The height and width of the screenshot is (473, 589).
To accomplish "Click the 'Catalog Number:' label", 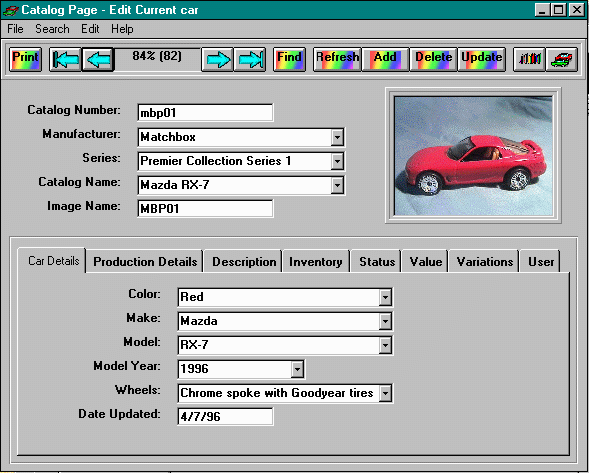I will (74, 110).
